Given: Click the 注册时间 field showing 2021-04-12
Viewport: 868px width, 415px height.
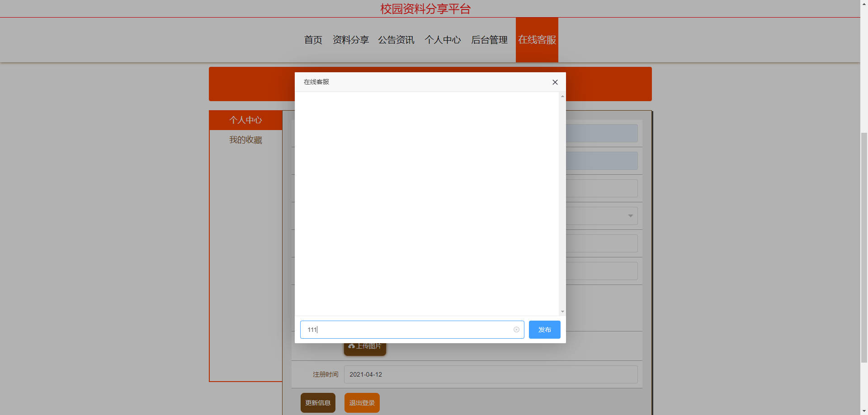Looking at the screenshot, I should (x=491, y=374).
